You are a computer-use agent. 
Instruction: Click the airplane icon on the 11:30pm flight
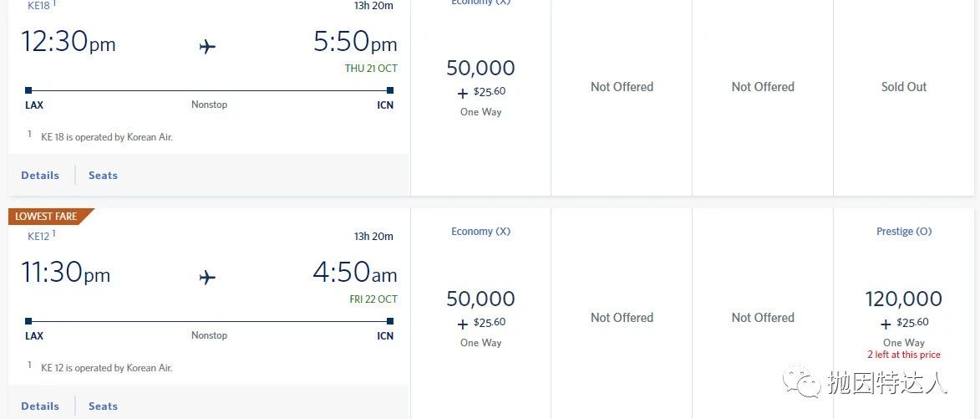(208, 277)
